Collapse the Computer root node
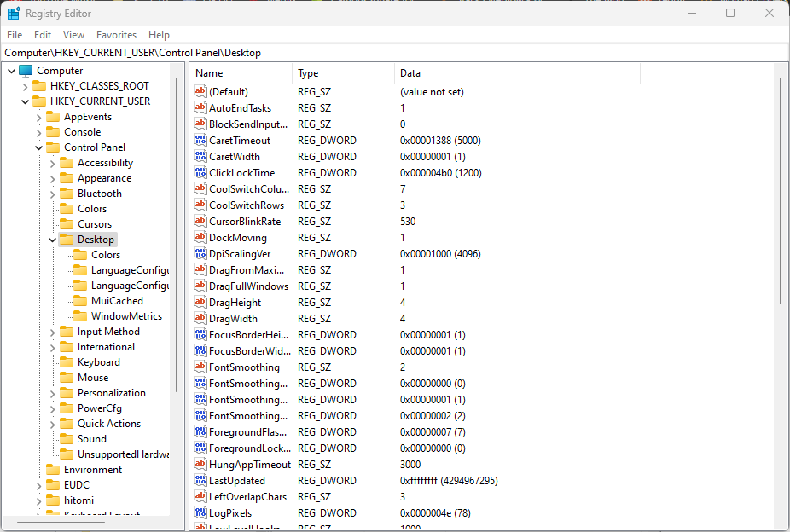The width and height of the screenshot is (790, 532). point(12,71)
